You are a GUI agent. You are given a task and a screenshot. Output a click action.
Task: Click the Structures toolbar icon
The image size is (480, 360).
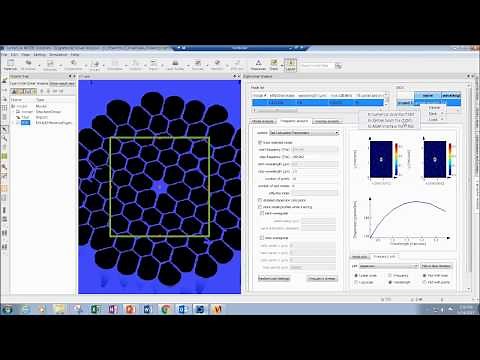(x=28, y=64)
